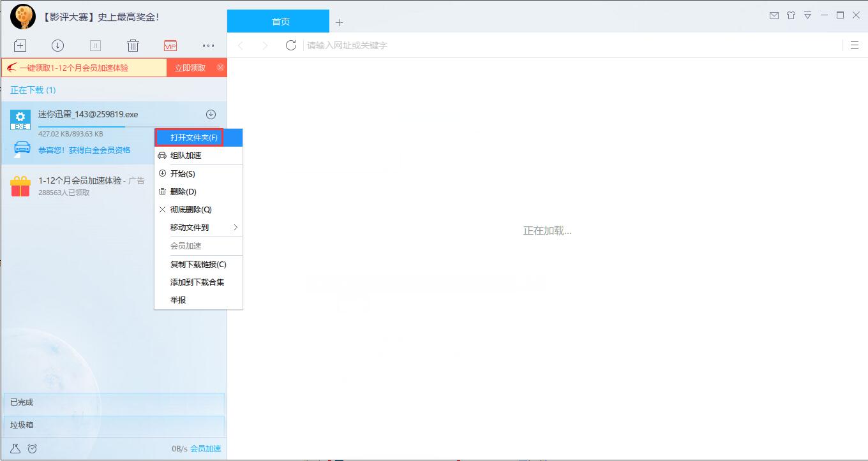Click the flask lab icon
Screen dimensions: 868x461
click(15, 449)
